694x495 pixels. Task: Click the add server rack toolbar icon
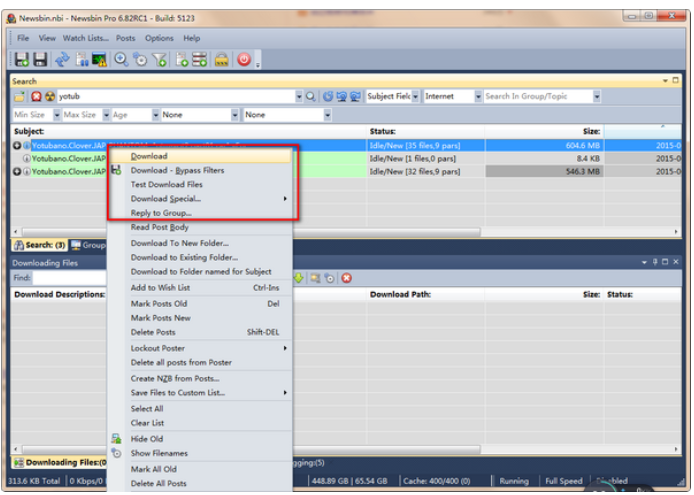[x=200, y=59]
